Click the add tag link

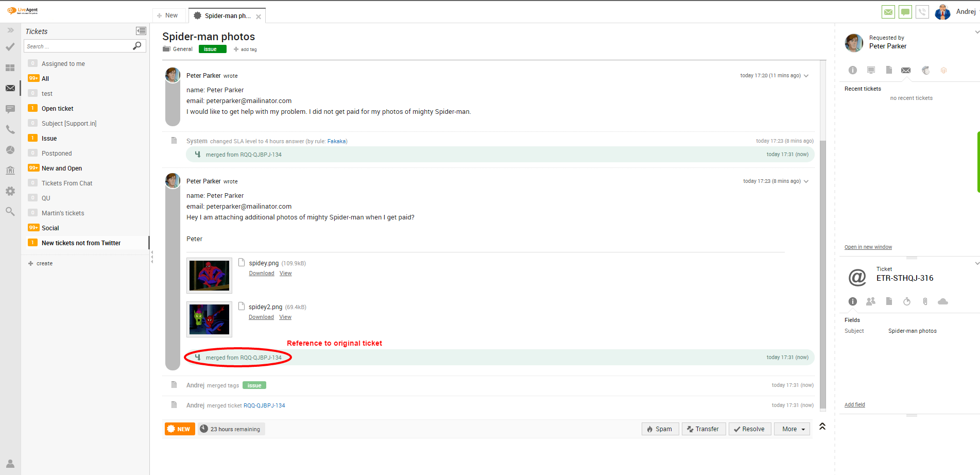click(x=246, y=49)
